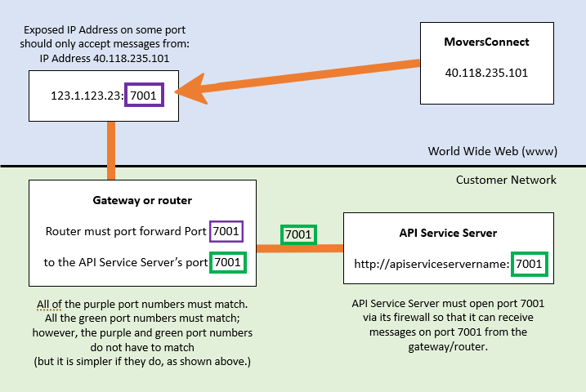Screen dimensions: 586x392
Task: Click the 123.1.123.23: address text
Action: pyautogui.click(x=87, y=96)
